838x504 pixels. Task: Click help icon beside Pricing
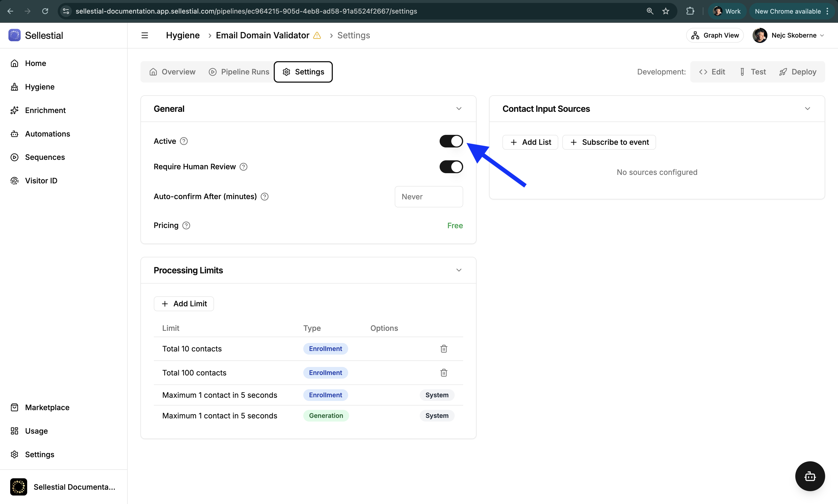186,226
